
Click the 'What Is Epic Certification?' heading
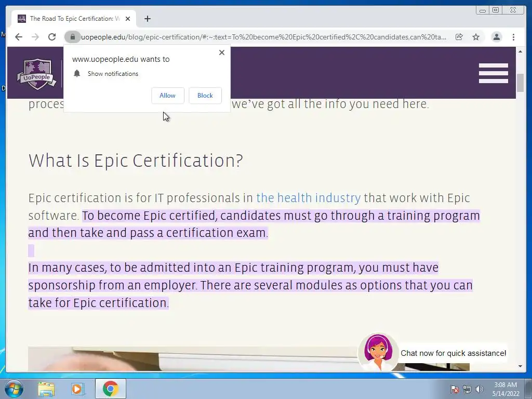[136, 161]
